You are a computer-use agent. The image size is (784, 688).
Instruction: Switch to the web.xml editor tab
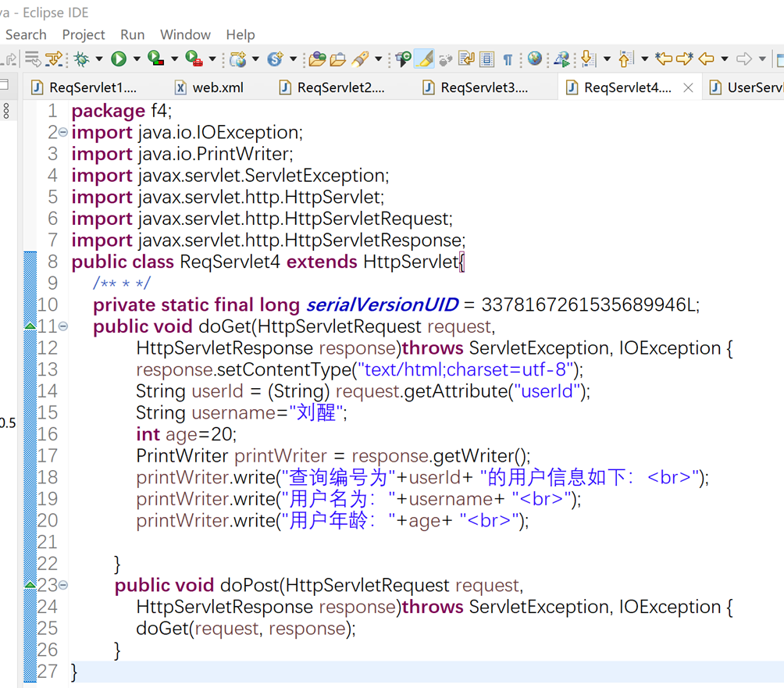pos(218,87)
